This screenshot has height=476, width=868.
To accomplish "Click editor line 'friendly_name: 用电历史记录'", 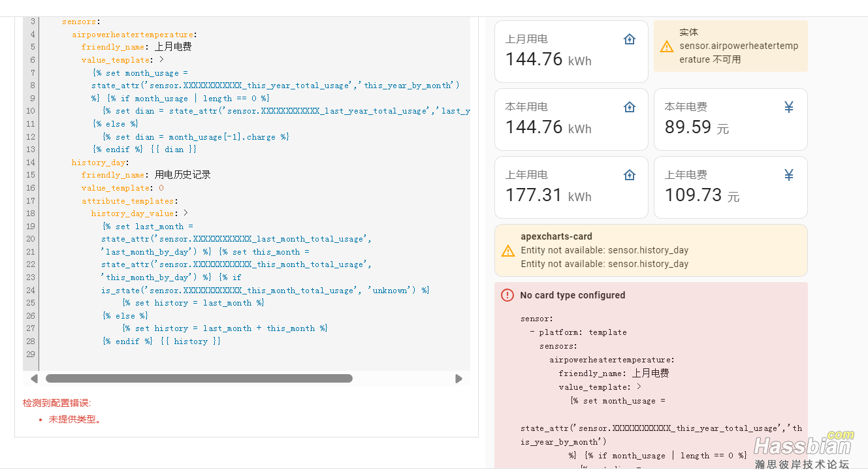I will 146,175.
